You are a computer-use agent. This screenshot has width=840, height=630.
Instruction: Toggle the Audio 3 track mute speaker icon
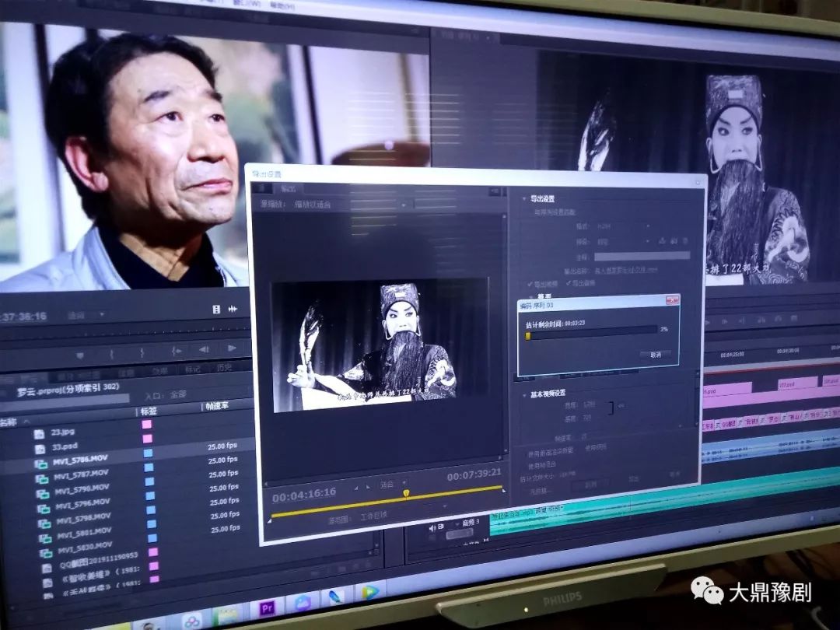click(433, 527)
